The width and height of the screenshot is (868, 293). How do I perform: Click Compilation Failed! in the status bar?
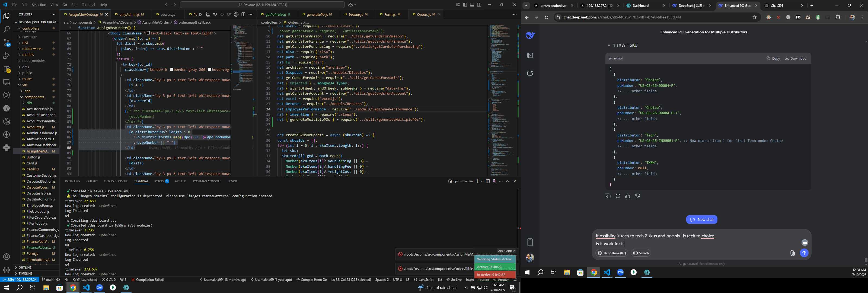click(148, 279)
